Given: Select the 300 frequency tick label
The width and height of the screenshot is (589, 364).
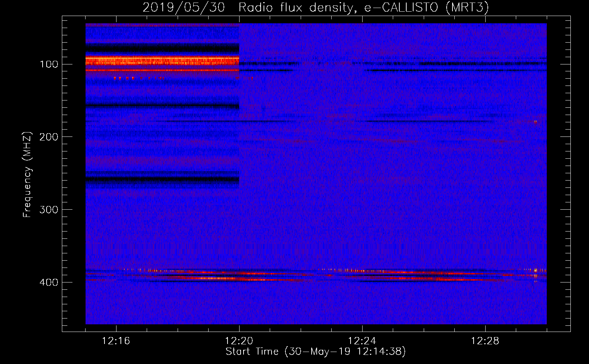Looking at the screenshot, I should click(x=49, y=210).
